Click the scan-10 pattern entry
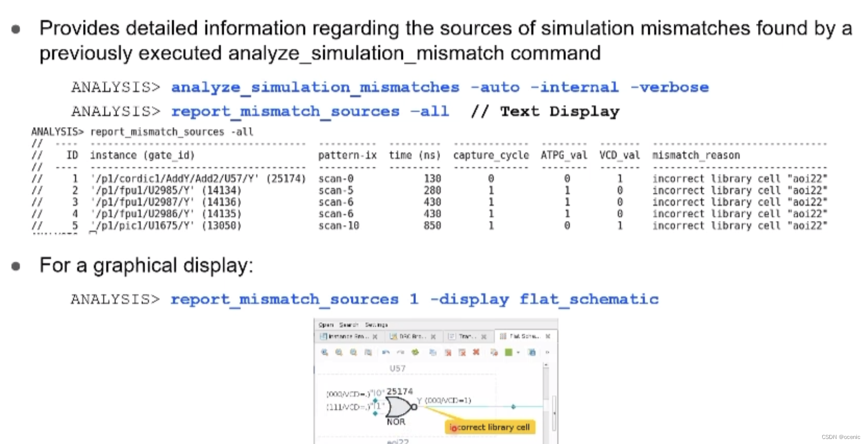 pyautogui.click(x=339, y=226)
